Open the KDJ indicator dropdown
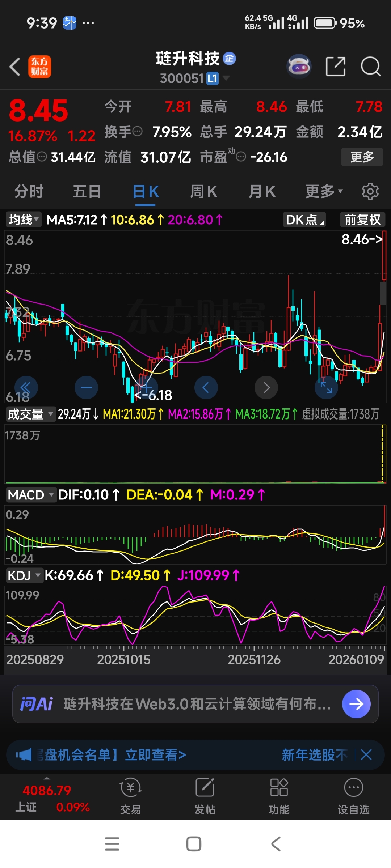This screenshot has width=391, height=868. [x=24, y=575]
